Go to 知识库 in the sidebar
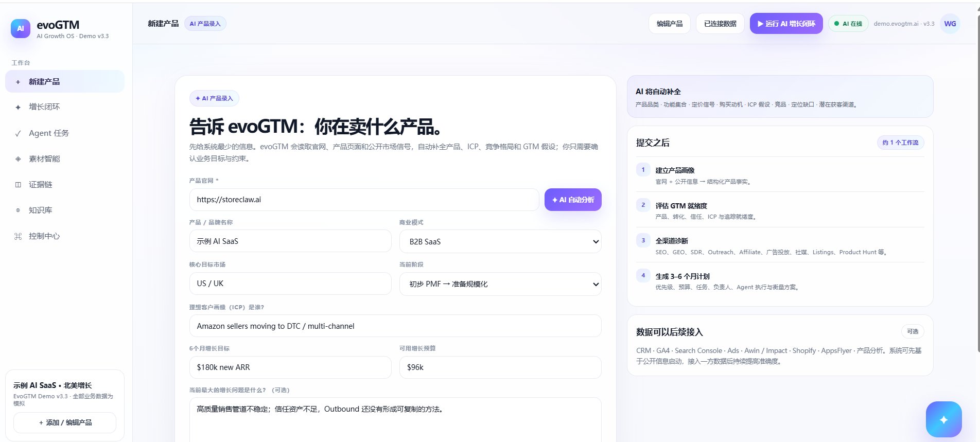Viewport: 980px width, 442px height. point(65,210)
